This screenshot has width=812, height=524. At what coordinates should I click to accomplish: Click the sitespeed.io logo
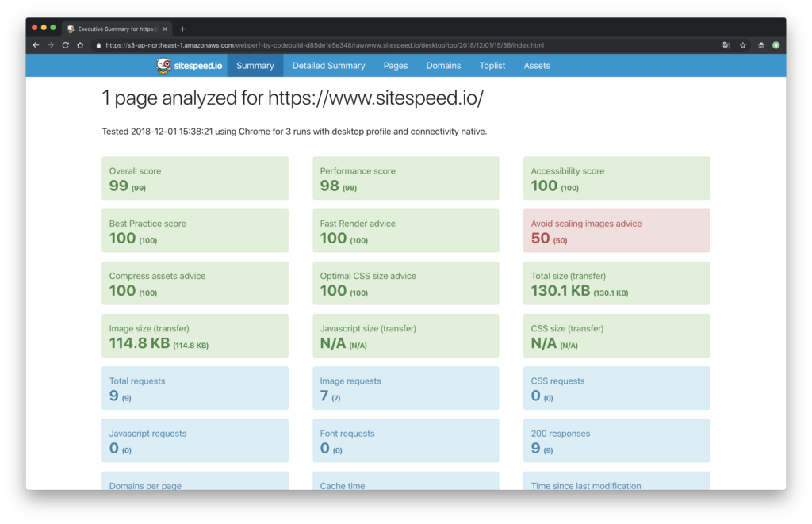point(190,66)
